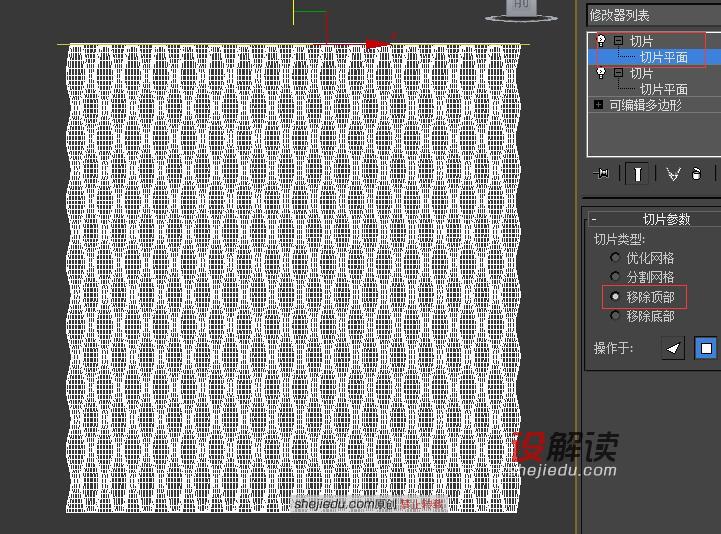Click the 切片类型 label
This screenshot has width=721, height=534.
point(619,240)
